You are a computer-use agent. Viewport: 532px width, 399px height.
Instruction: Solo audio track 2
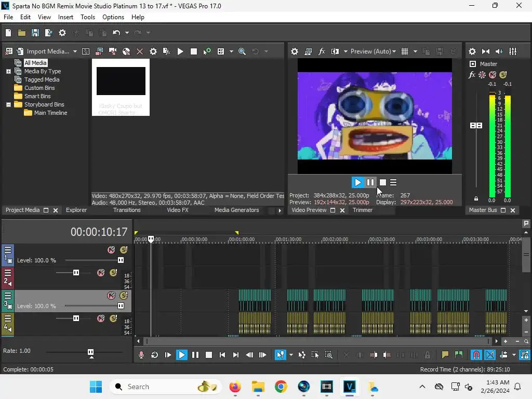pyautogui.click(x=113, y=273)
